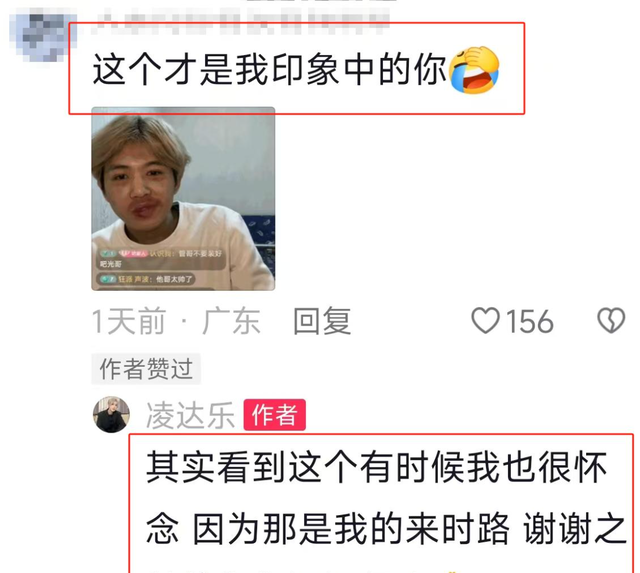
Task: Open 凌达乐's round profile avatar
Action: (111, 415)
